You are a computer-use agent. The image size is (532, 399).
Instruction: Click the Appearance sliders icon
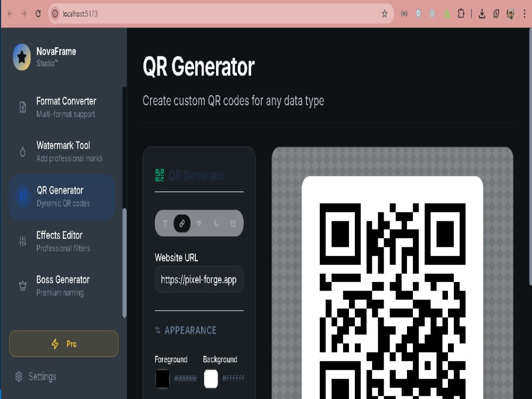pyautogui.click(x=158, y=330)
